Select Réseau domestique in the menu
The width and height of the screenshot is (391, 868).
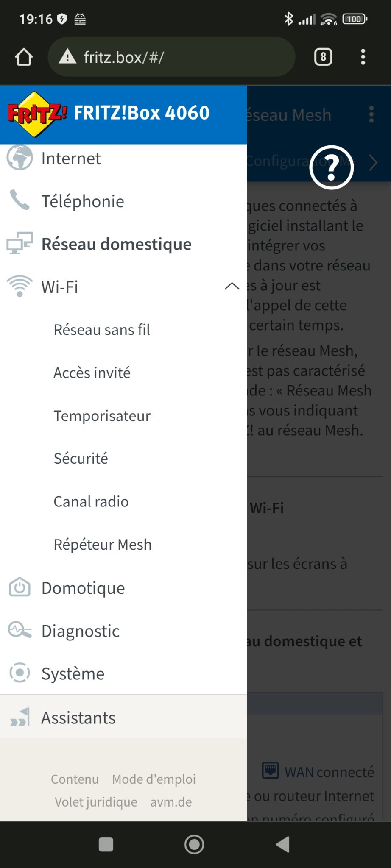116,244
